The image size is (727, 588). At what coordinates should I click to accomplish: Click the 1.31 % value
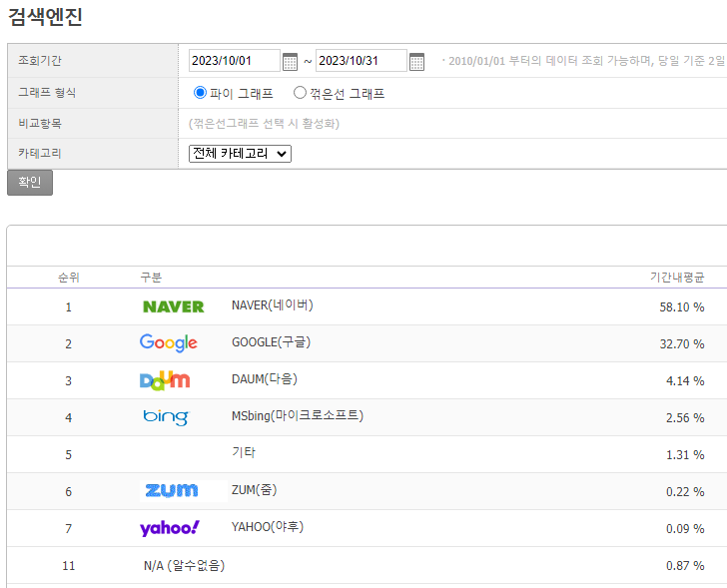coord(685,455)
